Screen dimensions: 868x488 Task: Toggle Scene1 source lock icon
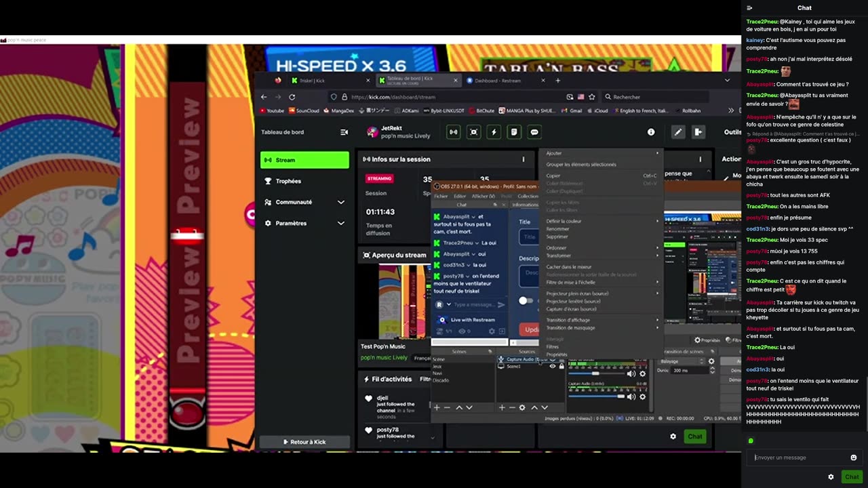(561, 366)
